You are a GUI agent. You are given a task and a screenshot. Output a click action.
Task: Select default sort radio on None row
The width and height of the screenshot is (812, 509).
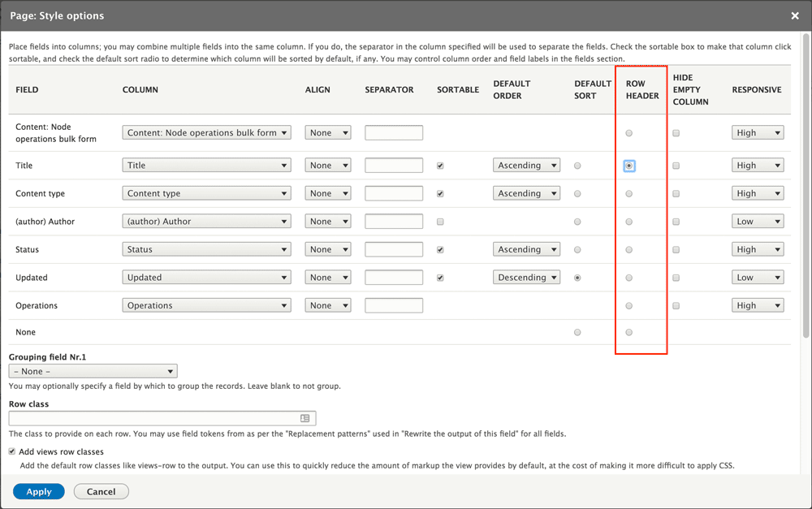click(x=577, y=331)
